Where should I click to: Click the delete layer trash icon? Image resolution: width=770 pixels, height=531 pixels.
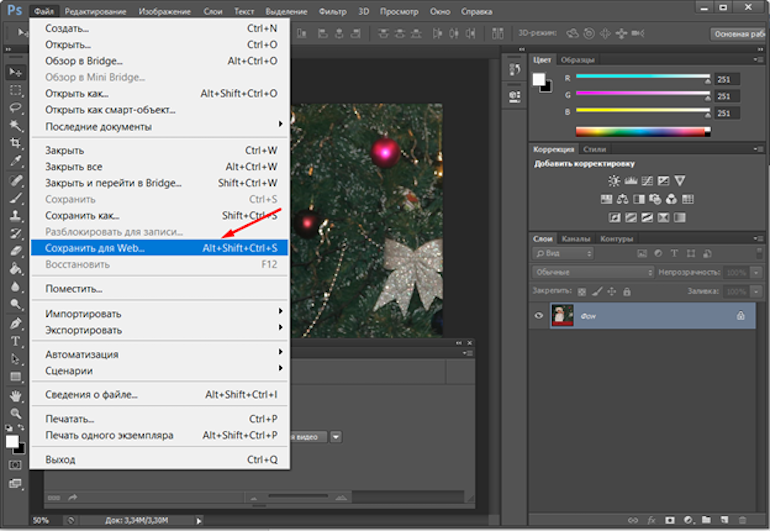click(740, 520)
